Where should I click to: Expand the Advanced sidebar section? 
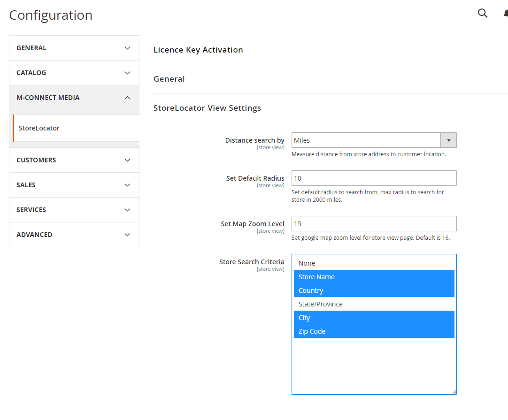[x=74, y=235]
